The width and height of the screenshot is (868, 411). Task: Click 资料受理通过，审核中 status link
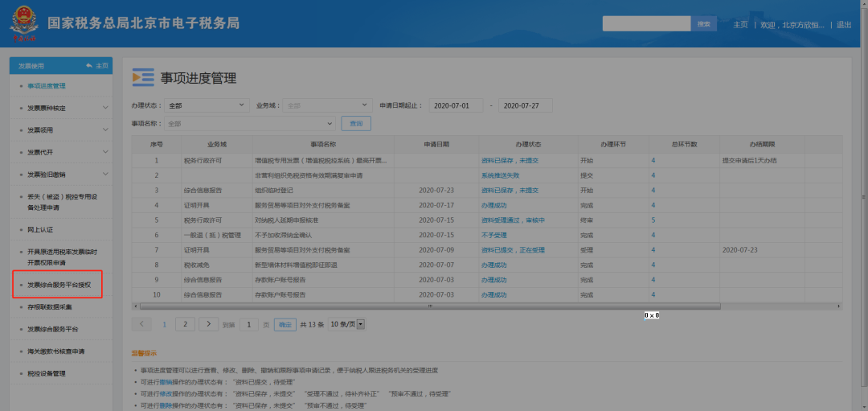coord(513,220)
